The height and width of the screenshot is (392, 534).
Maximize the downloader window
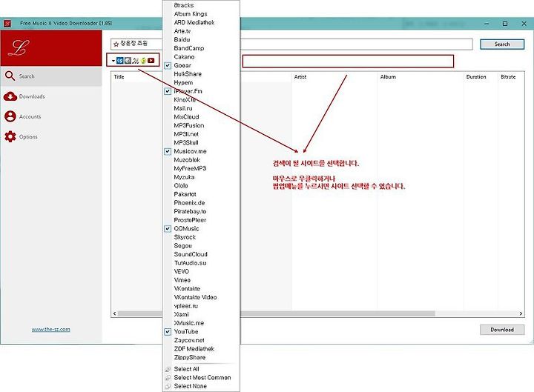(x=505, y=24)
